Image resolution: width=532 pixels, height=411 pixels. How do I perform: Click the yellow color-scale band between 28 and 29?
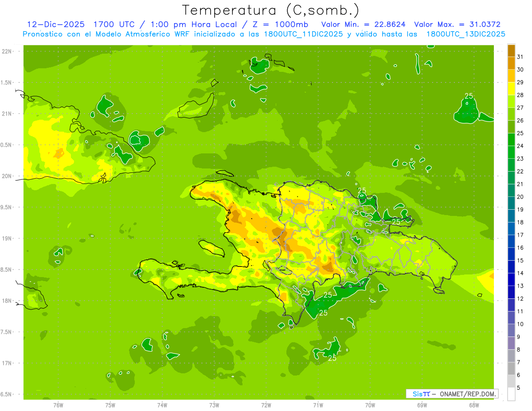coord(511,89)
